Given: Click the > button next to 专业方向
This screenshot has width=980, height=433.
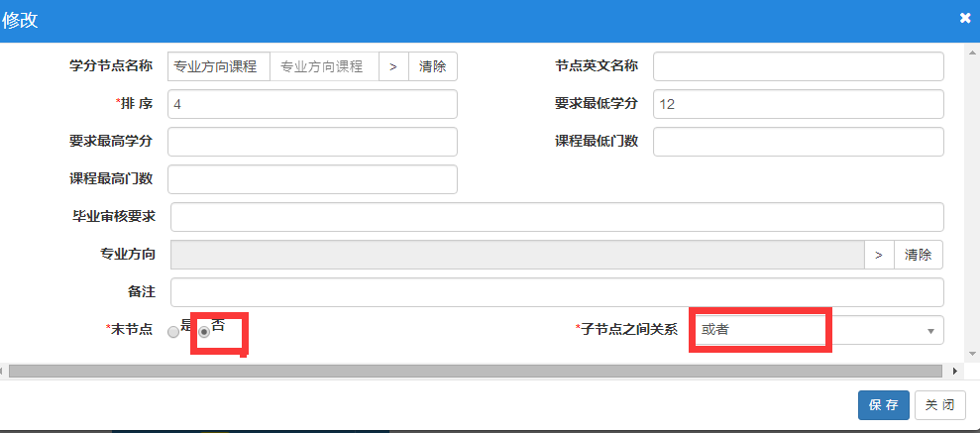Looking at the screenshot, I should pos(879,255).
